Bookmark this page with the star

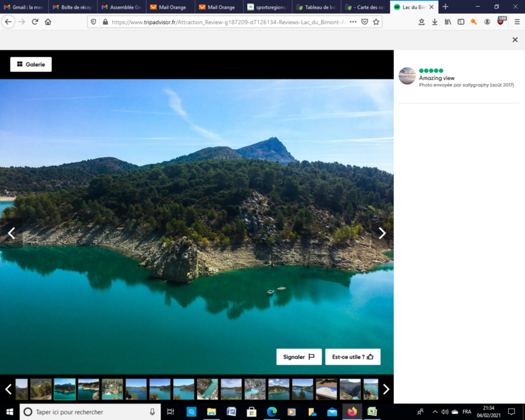point(376,22)
